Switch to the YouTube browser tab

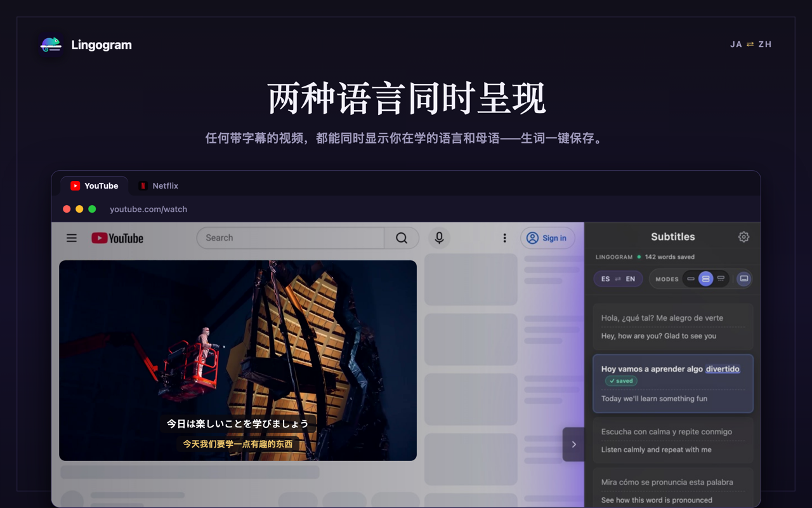[x=95, y=186]
